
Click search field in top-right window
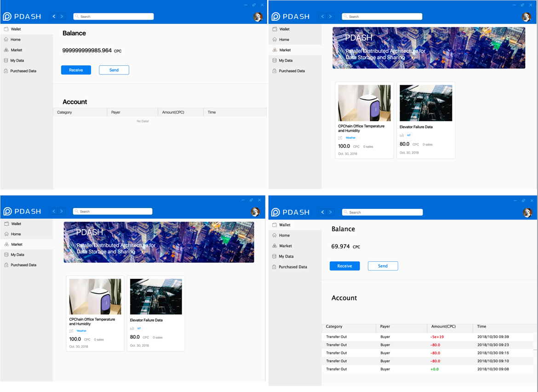[382, 17]
